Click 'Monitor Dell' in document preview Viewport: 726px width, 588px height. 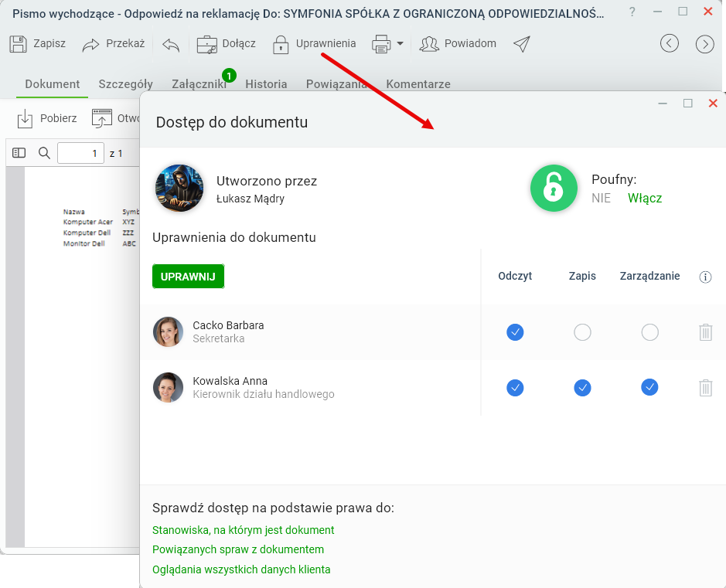(84, 243)
